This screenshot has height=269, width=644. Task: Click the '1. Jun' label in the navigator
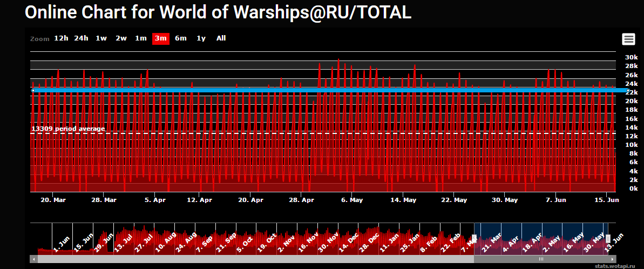[62, 244]
